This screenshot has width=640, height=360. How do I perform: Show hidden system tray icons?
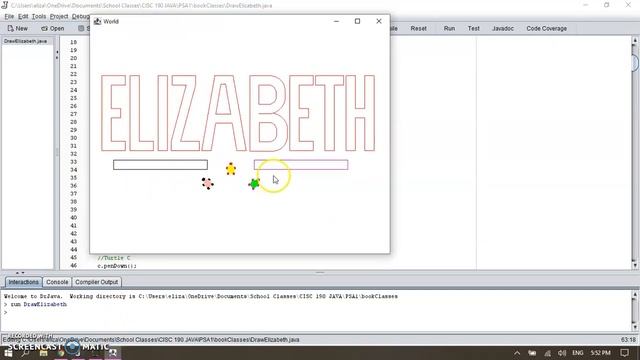pos(517,353)
